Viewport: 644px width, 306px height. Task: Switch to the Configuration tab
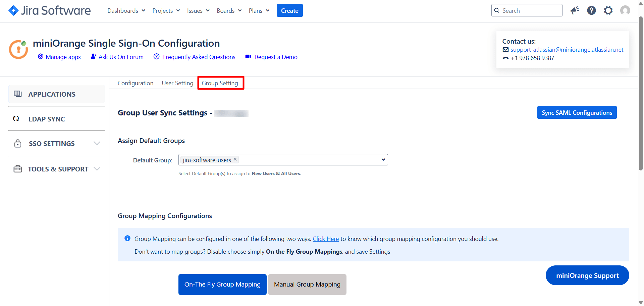136,83
